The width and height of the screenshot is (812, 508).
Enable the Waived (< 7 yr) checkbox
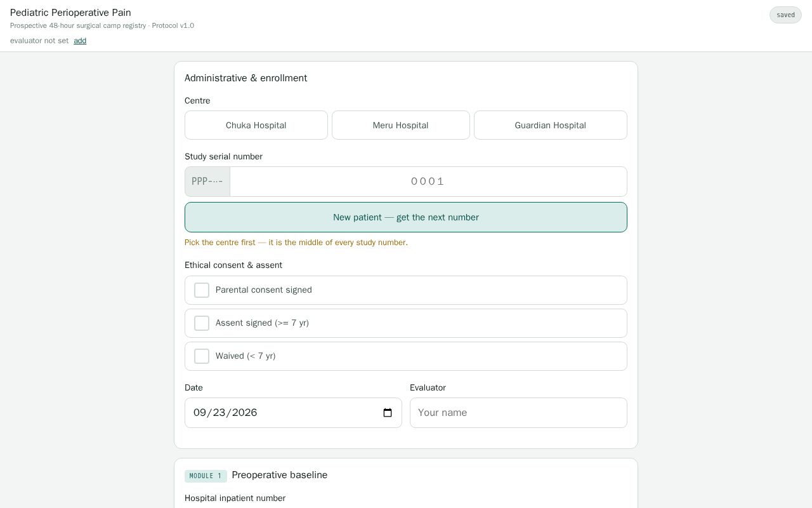(x=202, y=356)
